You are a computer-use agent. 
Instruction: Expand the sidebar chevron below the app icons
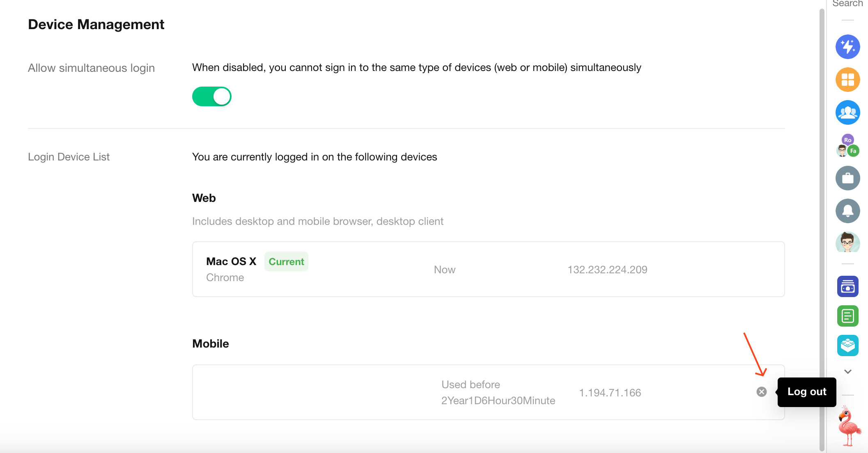pyautogui.click(x=847, y=372)
